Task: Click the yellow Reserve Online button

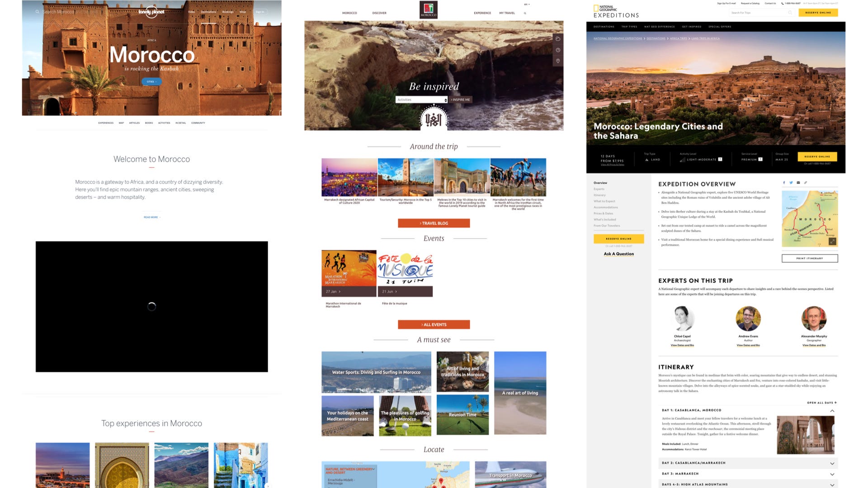Action: click(818, 13)
